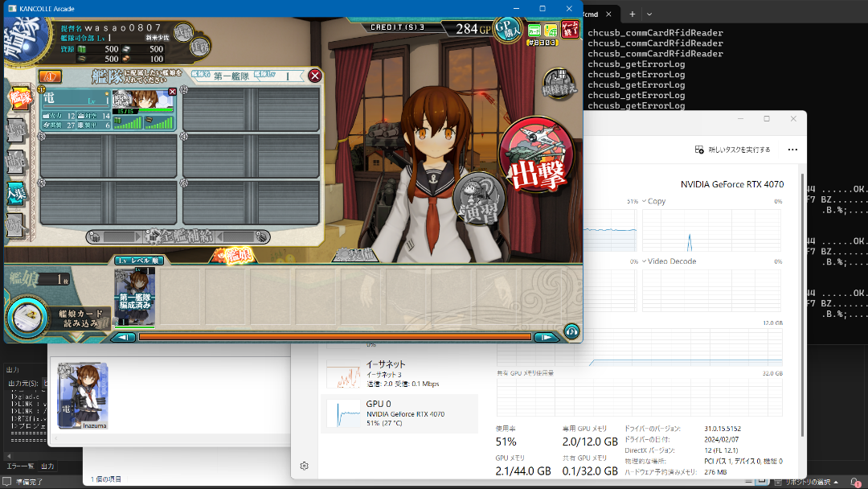
Task: Open Task Manager settings gear
Action: pos(305,466)
